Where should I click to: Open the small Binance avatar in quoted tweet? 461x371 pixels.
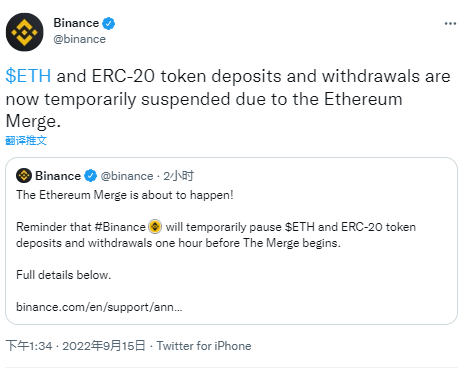coord(24,176)
